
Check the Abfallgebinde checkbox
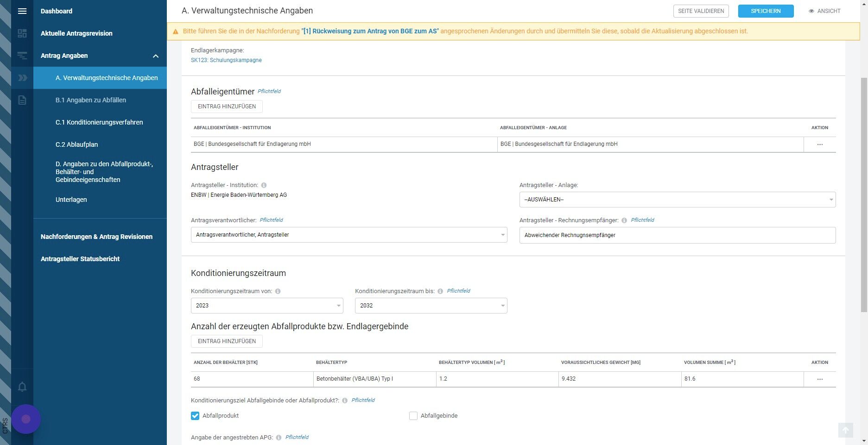[x=413, y=416]
